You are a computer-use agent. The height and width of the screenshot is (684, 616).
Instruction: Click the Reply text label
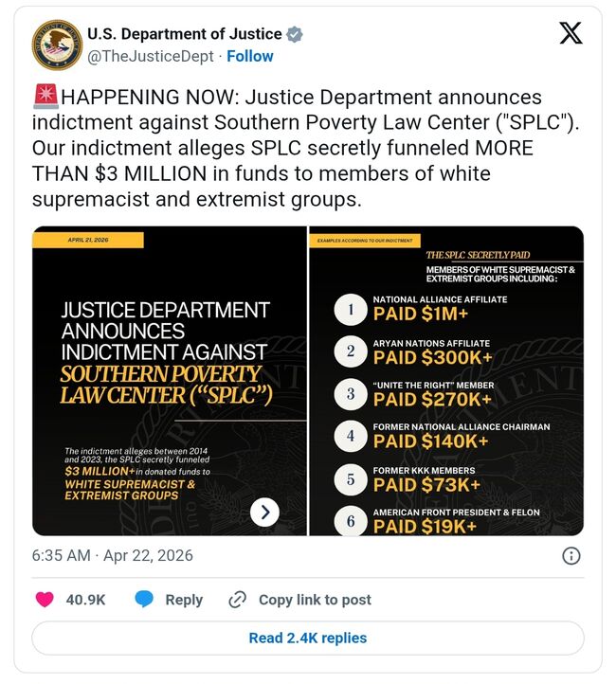click(184, 600)
